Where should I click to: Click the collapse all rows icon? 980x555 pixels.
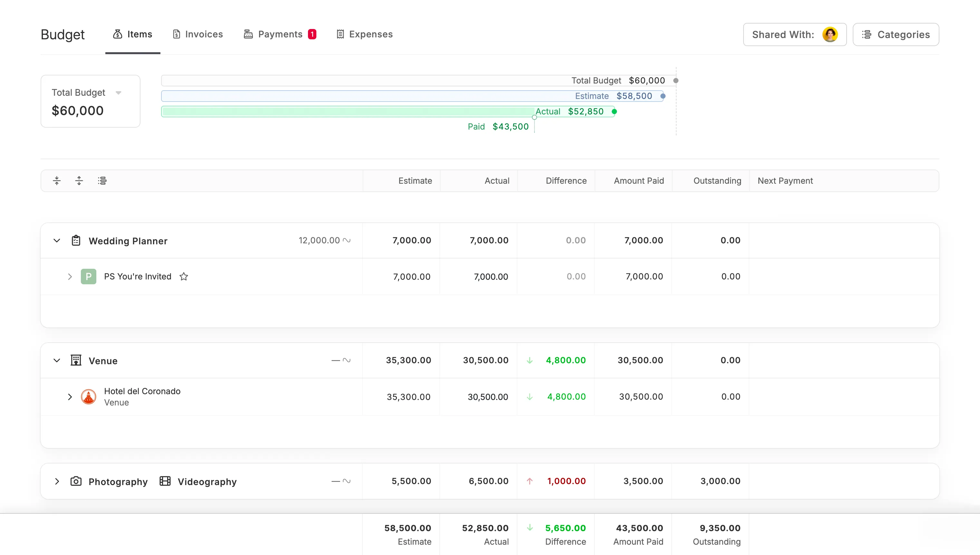[57, 181]
